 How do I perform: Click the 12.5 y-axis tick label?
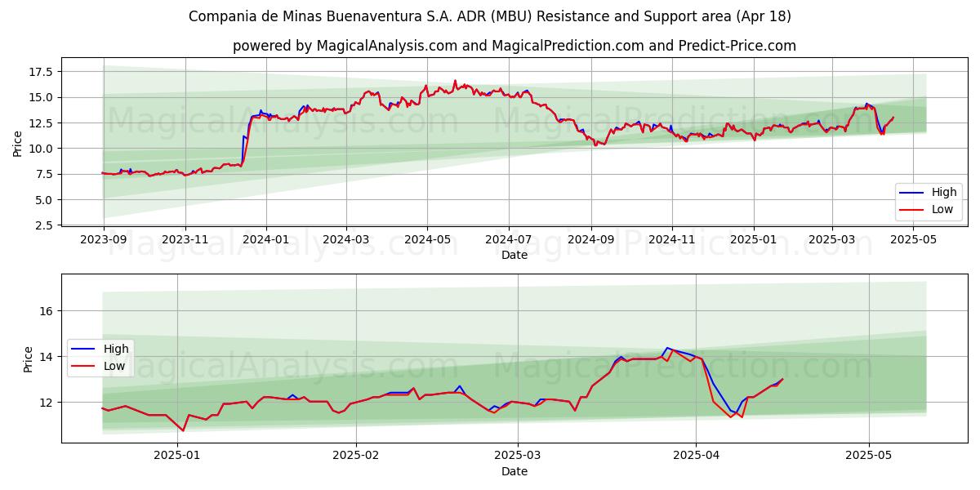[x=42, y=123]
